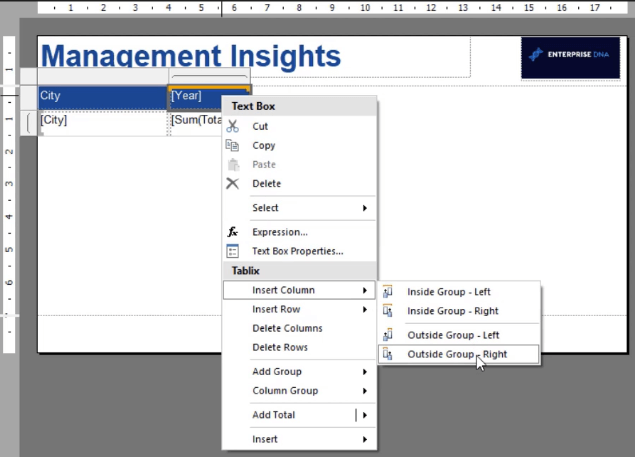Select Delete Columns menu entry
The height and width of the screenshot is (457, 635).
(x=300, y=328)
